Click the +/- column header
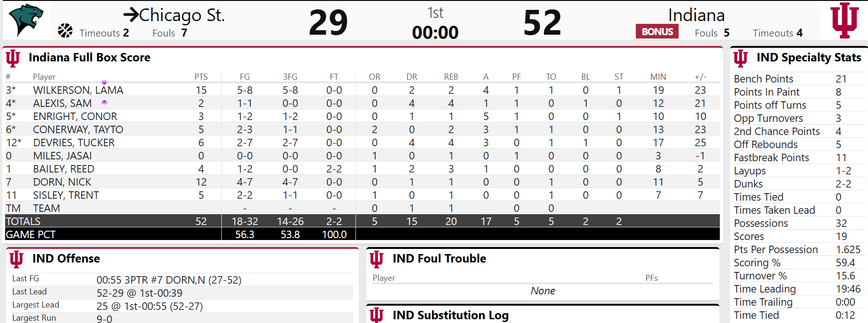Image resolution: width=868 pixels, height=323 pixels. point(700,77)
